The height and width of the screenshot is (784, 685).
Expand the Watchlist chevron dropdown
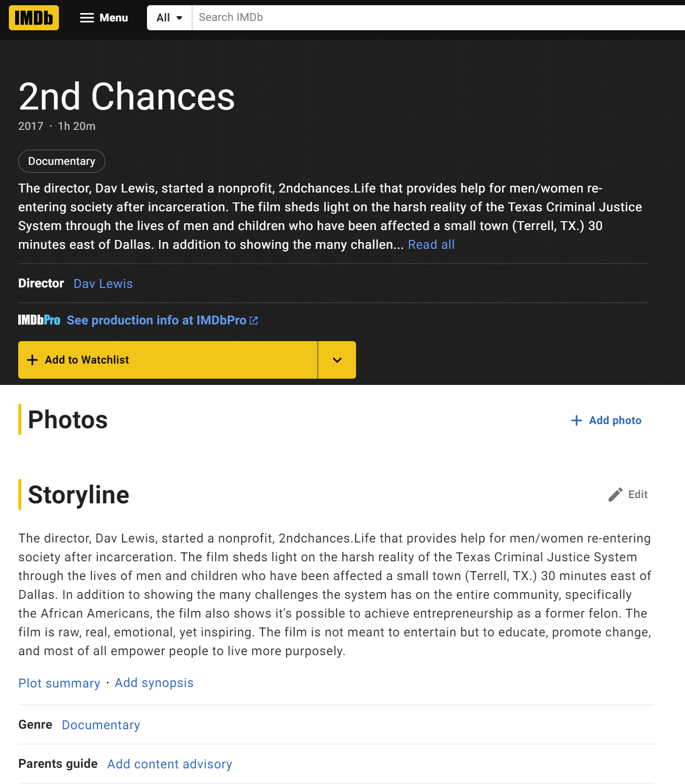pos(337,360)
